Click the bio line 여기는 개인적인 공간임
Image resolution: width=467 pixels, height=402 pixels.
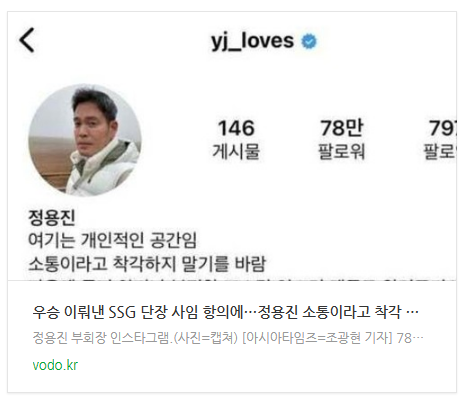tap(112, 240)
